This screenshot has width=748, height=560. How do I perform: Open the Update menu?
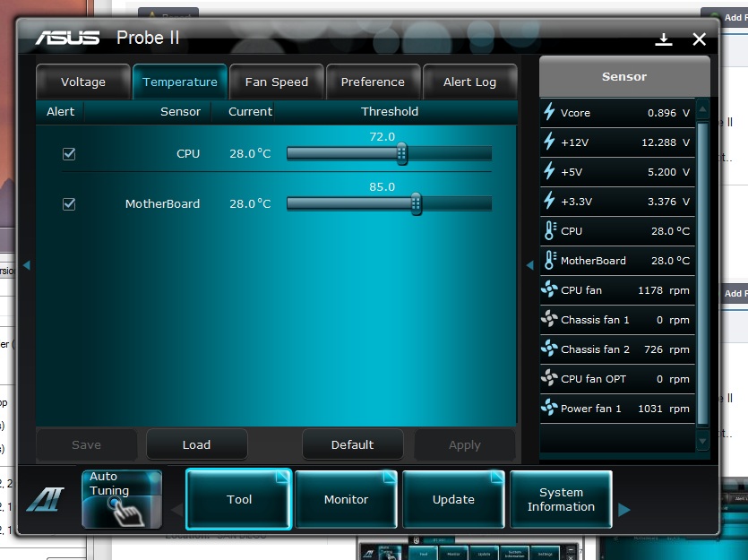(x=453, y=499)
